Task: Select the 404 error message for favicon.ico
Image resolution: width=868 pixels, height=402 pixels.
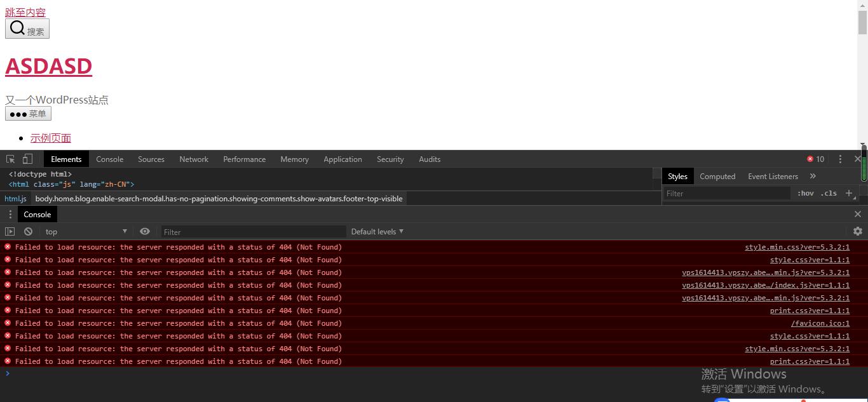Action: [179, 323]
